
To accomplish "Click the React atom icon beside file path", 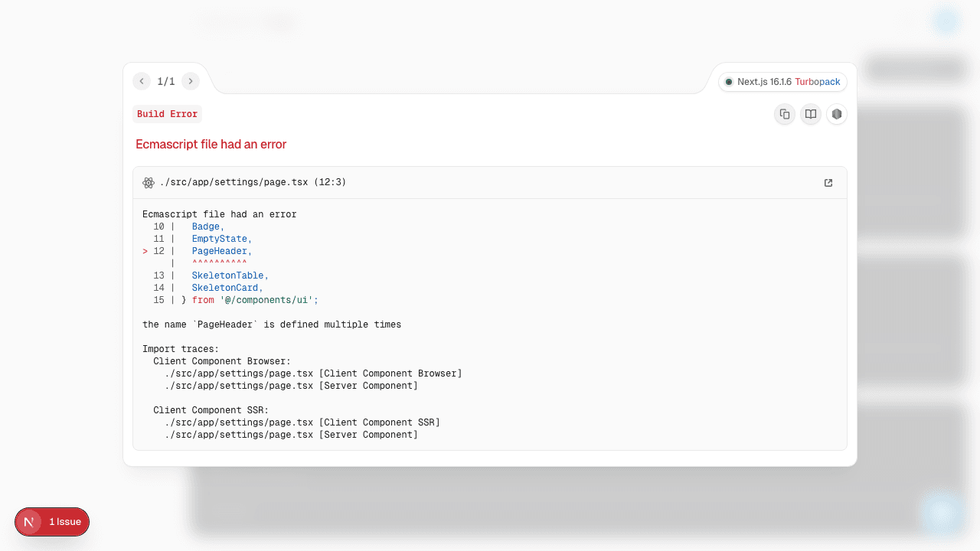I will [x=149, y=183].
